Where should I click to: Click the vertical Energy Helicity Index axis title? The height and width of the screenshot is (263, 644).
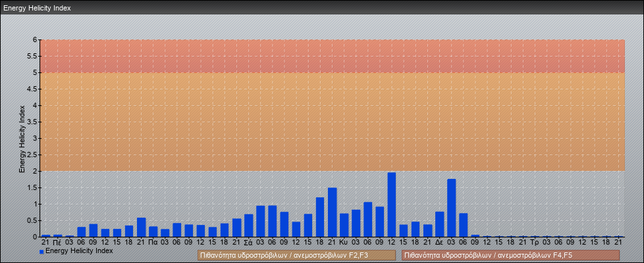22,139
